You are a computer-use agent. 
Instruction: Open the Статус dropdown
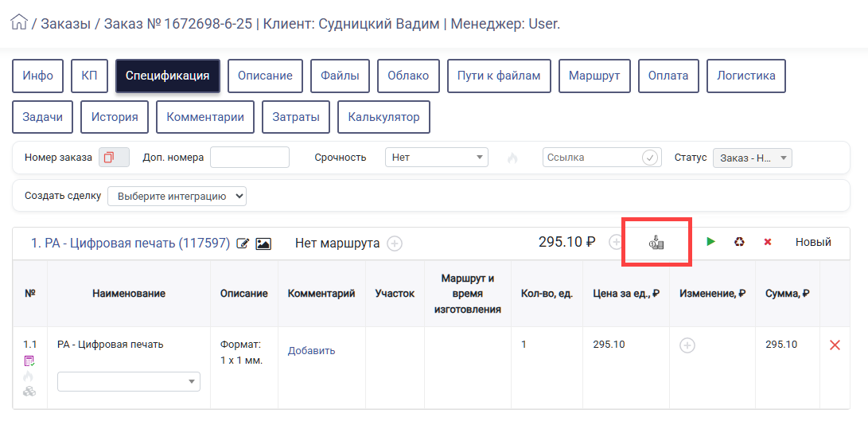753,158
